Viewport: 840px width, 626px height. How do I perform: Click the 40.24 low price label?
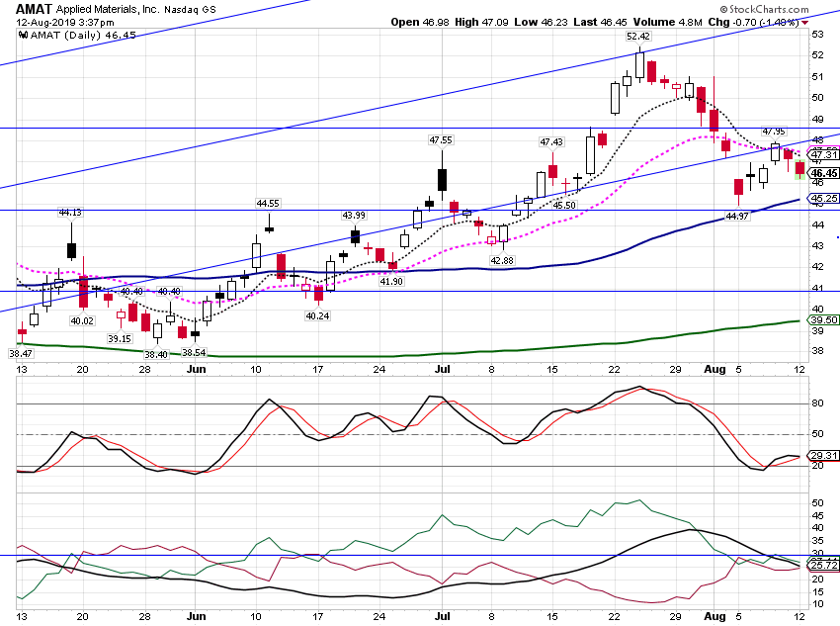[x=317, y=316]
